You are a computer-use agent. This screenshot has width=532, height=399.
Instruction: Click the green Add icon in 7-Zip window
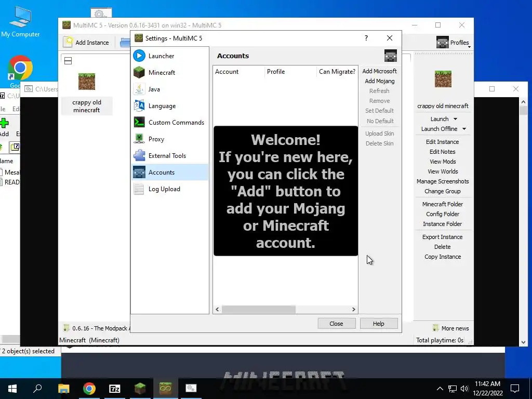click(x=4, y=123)
